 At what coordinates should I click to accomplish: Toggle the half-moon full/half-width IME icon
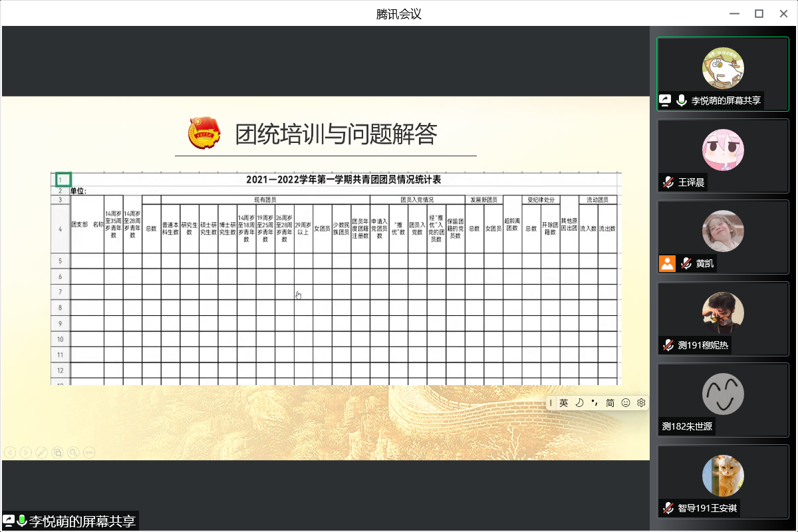[x=579, y=402]
